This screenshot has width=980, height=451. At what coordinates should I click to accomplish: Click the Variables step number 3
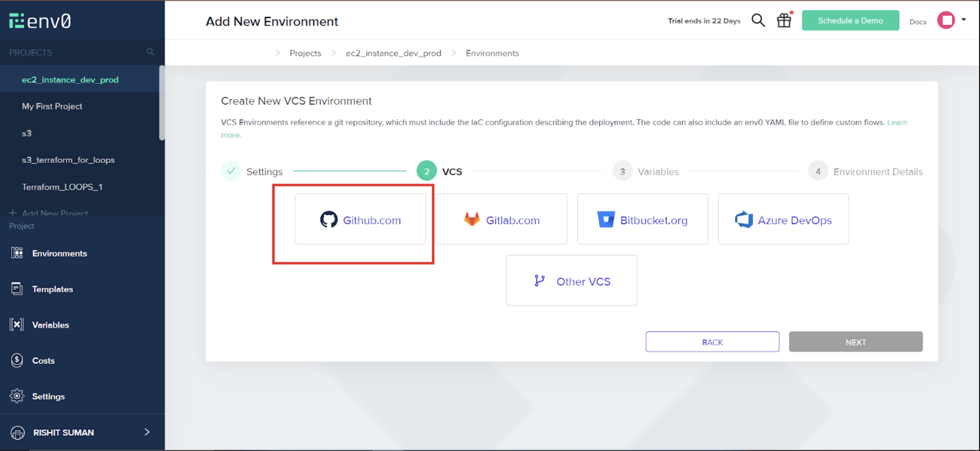tap(622, 171)
